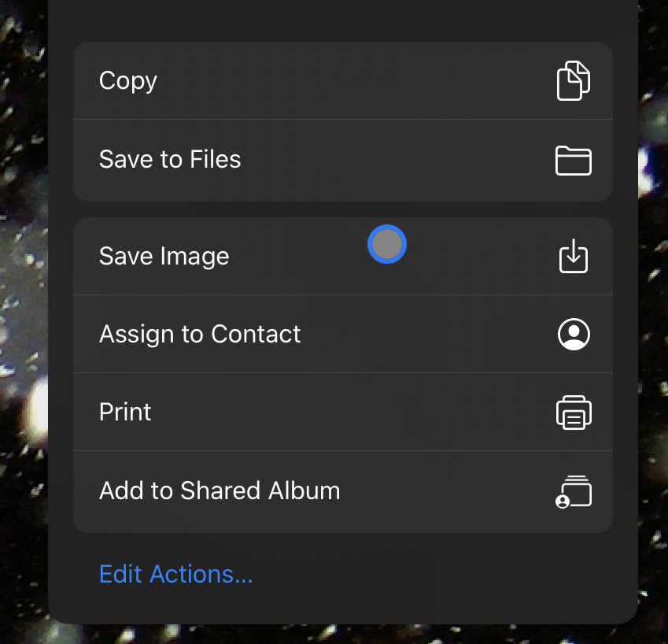The image size is (668, 644).
Task: Choose Print from the share sheet
Action: coord(343,412)
